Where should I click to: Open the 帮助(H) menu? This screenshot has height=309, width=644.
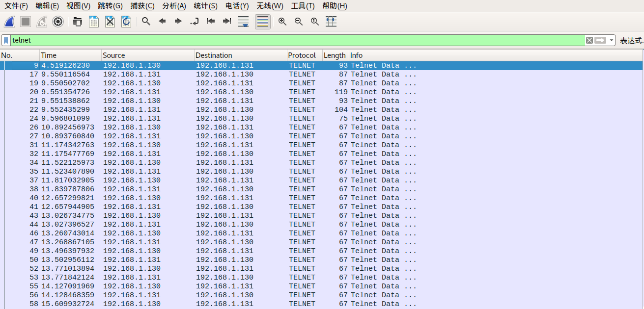[x=335, y=6]
